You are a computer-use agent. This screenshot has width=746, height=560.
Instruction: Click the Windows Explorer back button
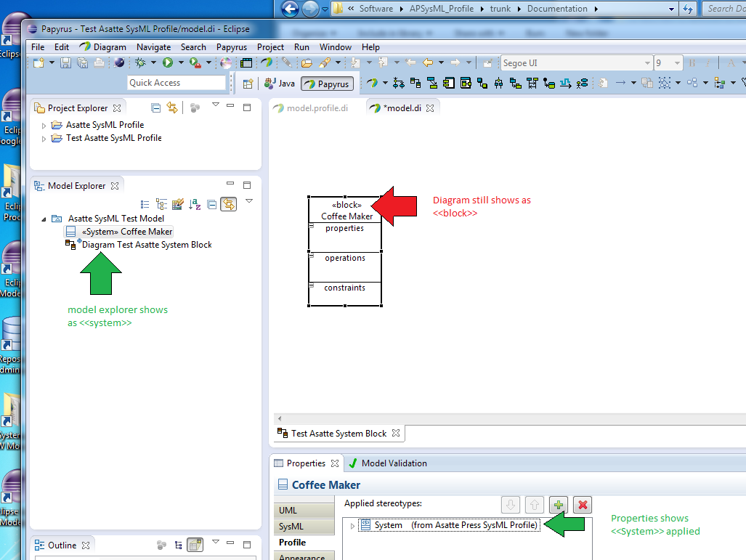290,9
